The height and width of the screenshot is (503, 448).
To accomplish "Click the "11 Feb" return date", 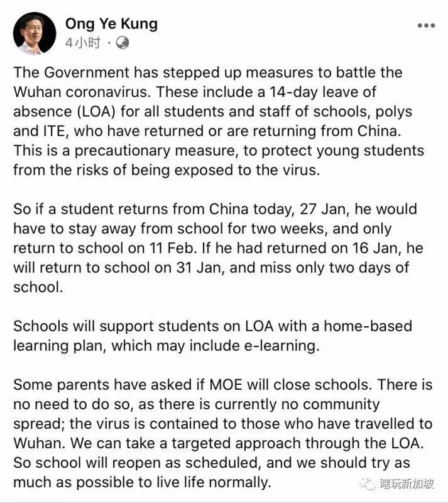I will click(173, 248).
